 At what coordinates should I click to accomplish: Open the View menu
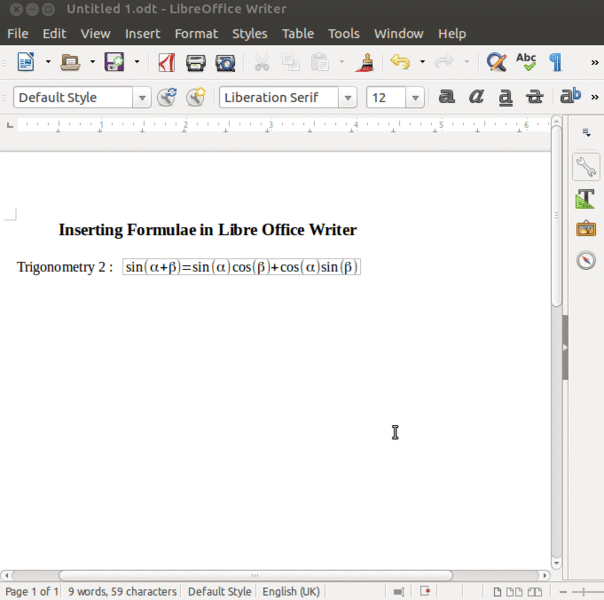click(x=95, y=34)
